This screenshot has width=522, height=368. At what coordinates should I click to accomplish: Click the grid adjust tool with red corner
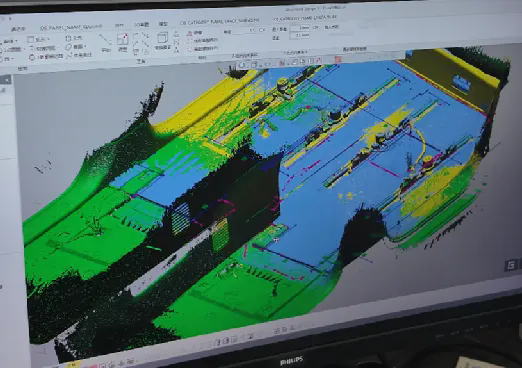[x=123, y=39]
